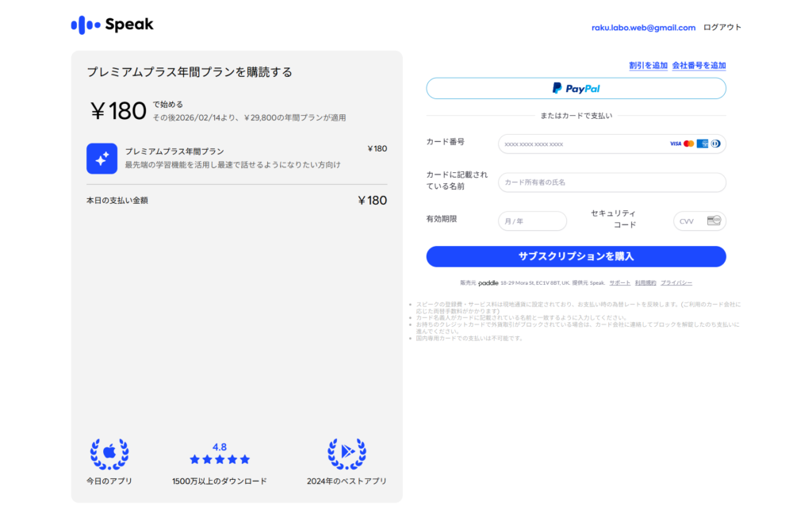Click the account email address link
The height and width of the screenshot is (514, 812).
pyautogui.click(x=643, y=27)
